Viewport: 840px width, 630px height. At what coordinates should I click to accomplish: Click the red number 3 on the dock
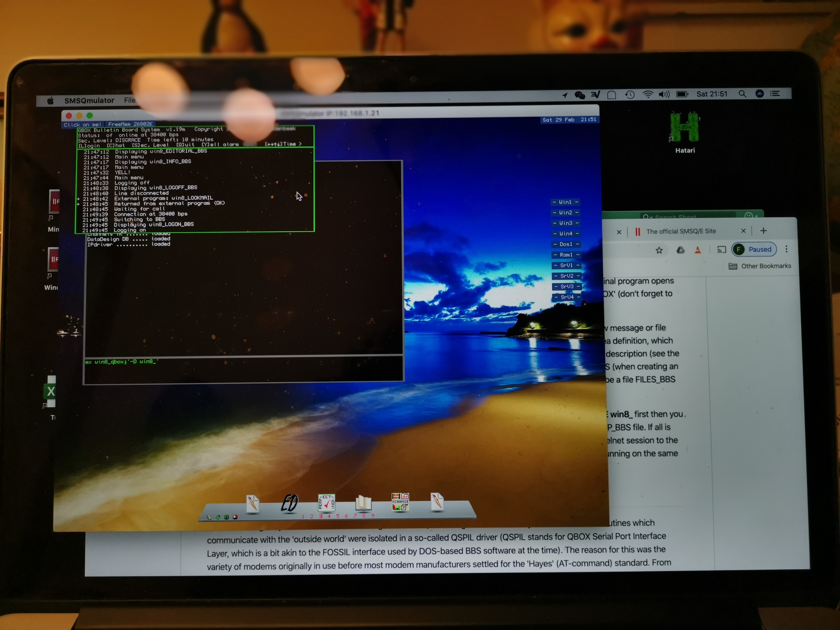321,516
